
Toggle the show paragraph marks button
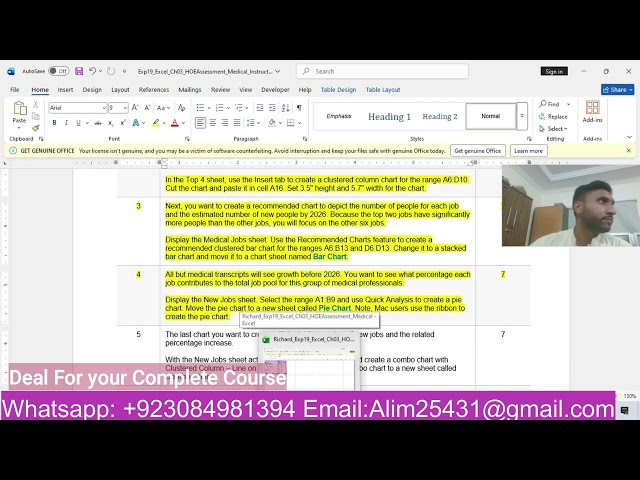pos(299,108)
